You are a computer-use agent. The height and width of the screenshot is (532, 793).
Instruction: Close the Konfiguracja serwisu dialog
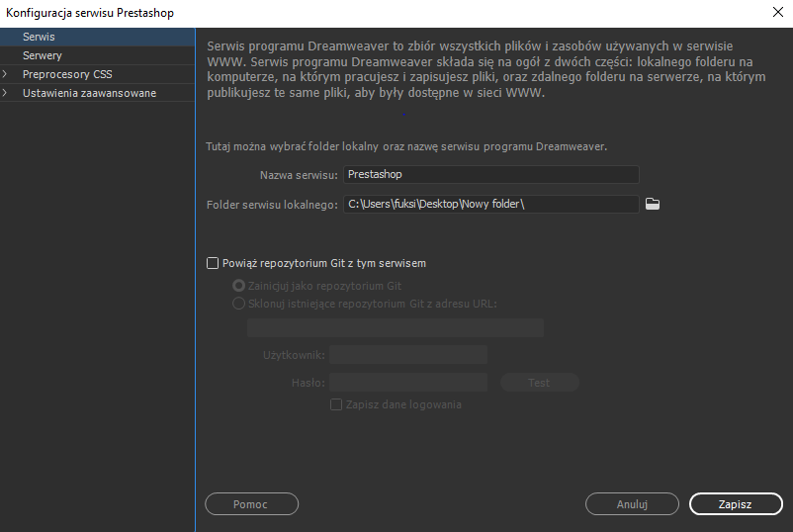pyautogui.click(x=778, y=12)
